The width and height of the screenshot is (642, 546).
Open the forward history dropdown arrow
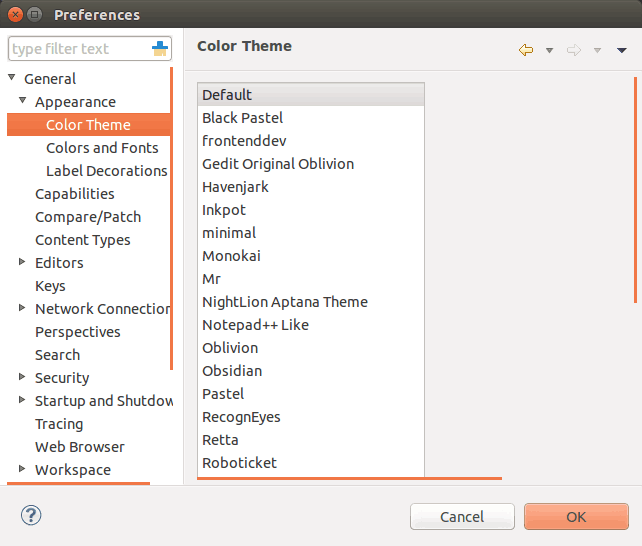coord(597,51)
